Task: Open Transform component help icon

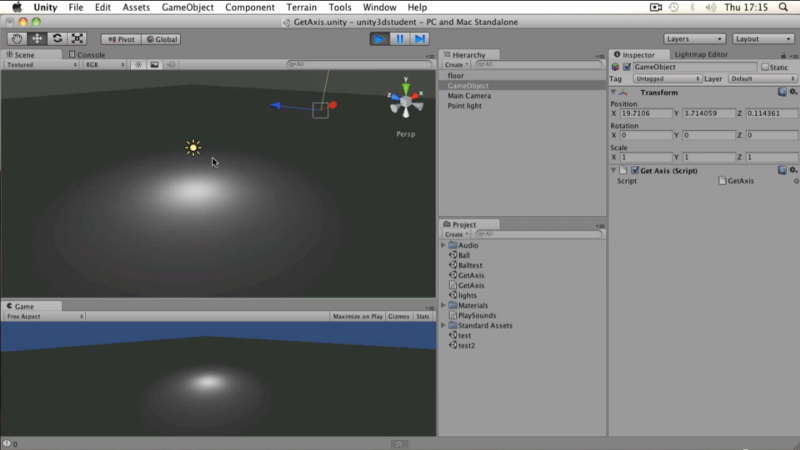Action: 782,92
